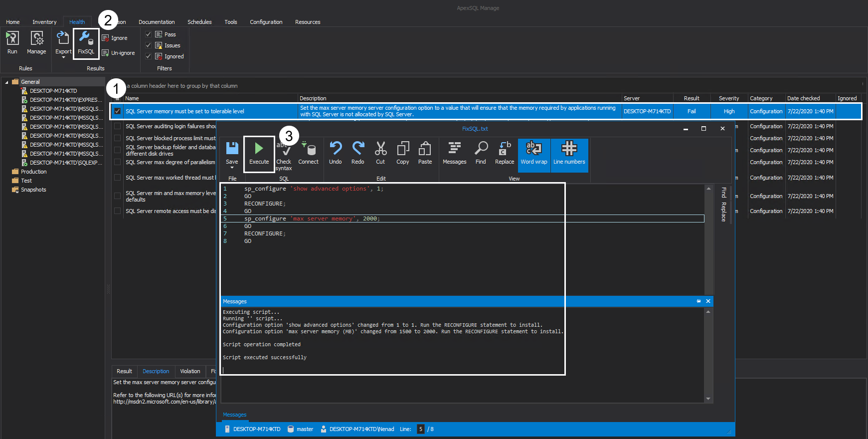
Task: Sort by the Date checked column header
Action: 810,98
